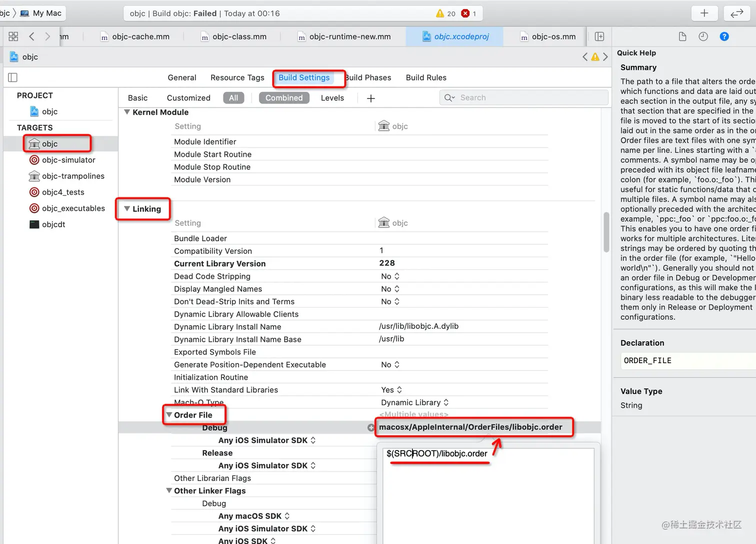Open the Mach-O Type dropdown
Image resolution: width=756 pixels, height=544 pixels.
[x=415, y=402]
